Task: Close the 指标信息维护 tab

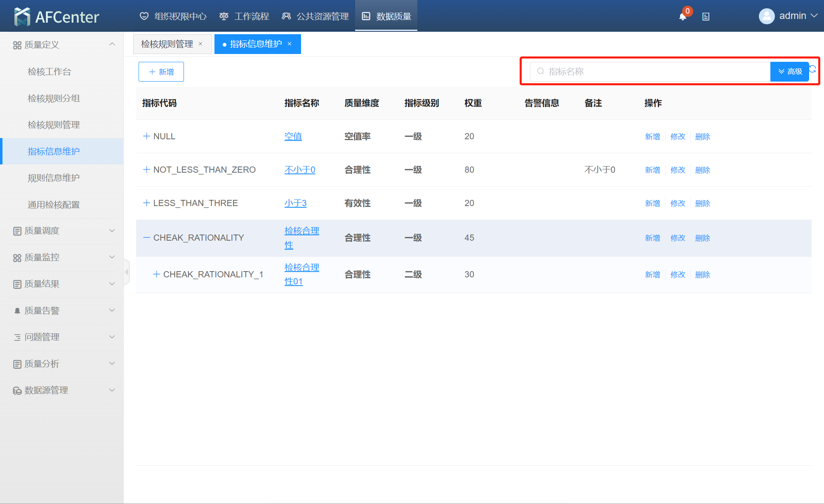Action: click(x=290, y=44)
